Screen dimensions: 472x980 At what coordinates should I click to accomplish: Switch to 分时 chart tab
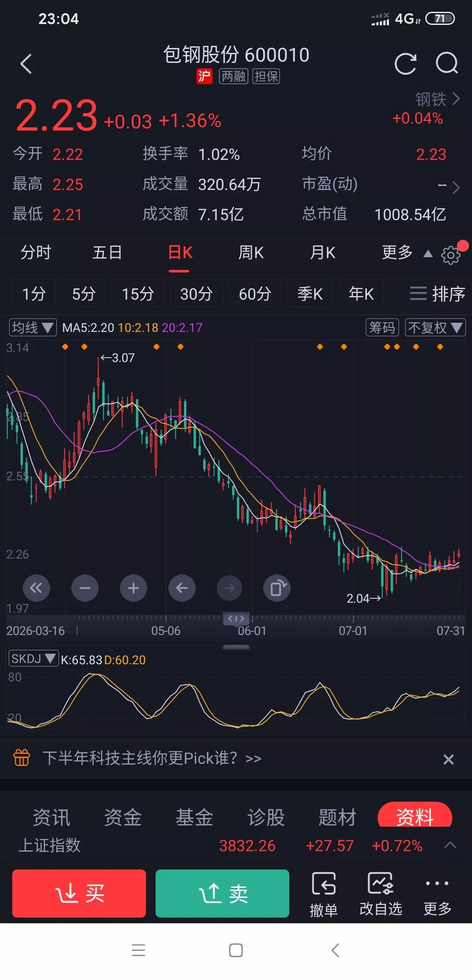click(x=36, y=252)
